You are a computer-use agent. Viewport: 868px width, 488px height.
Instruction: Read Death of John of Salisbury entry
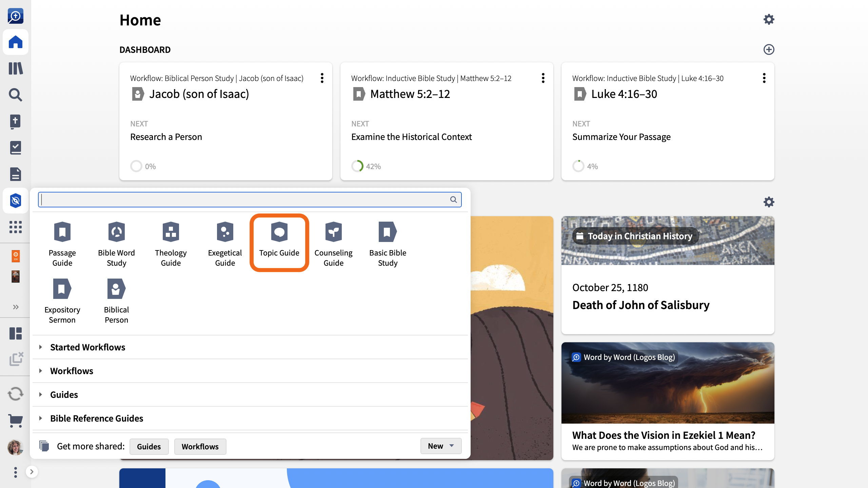(641, 305)
